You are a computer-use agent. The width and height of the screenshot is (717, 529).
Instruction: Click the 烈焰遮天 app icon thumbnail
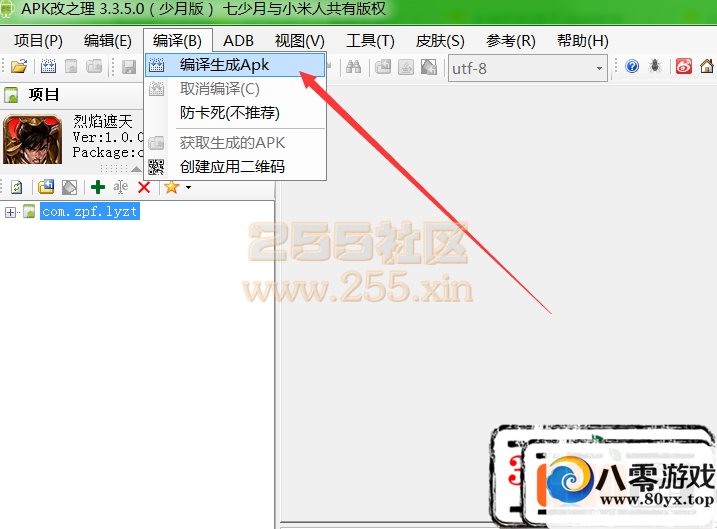(32, 139)
